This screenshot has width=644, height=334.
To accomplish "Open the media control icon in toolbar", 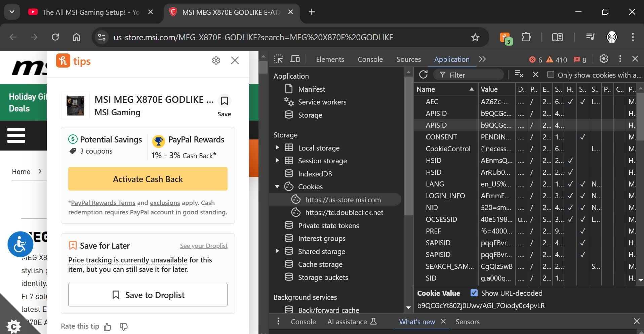I will (x=591, y=37).
